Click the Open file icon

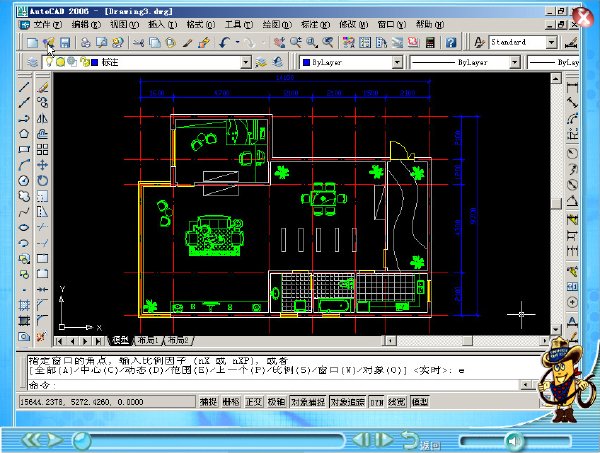(48, 42)
